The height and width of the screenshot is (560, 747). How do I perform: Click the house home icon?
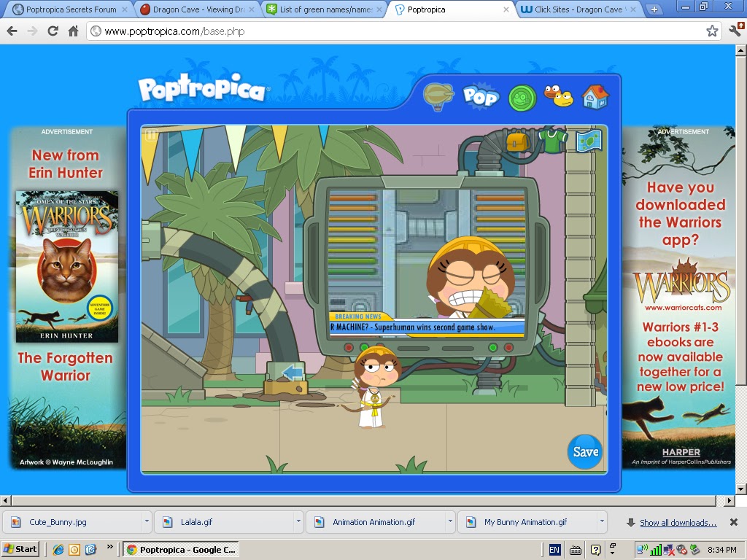(595, 97)
